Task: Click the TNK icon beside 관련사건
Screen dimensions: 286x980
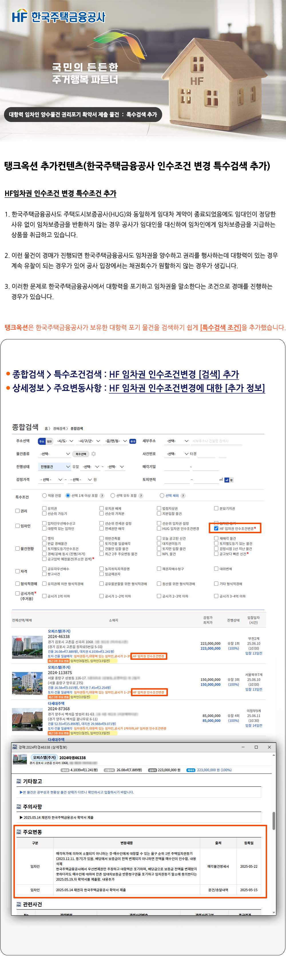Action: [x=19, y=904]
